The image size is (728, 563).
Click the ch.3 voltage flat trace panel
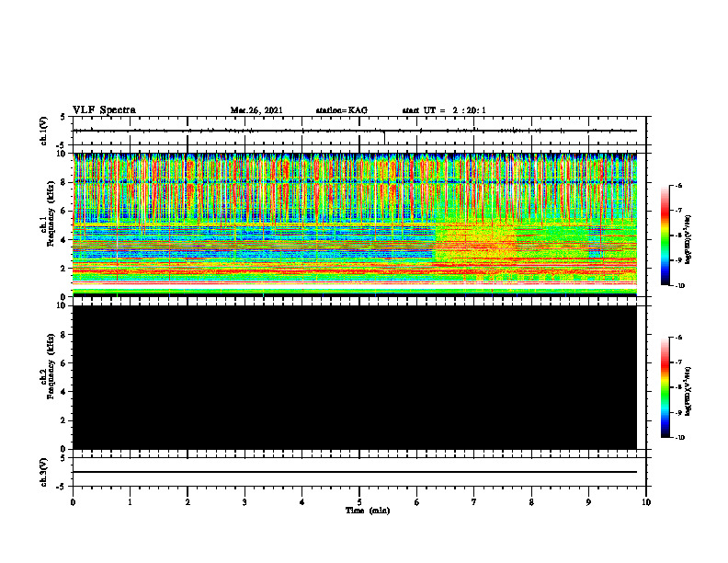click(359, 472)
